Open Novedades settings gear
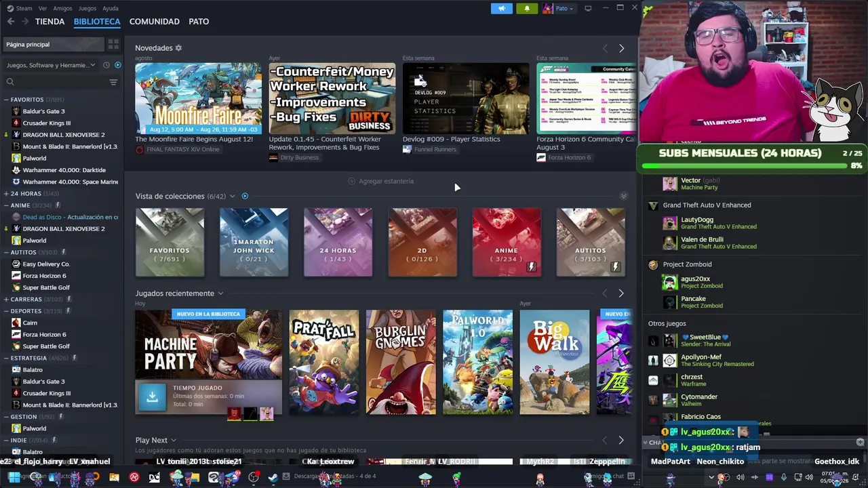868x488 pixels. point(178,48)
